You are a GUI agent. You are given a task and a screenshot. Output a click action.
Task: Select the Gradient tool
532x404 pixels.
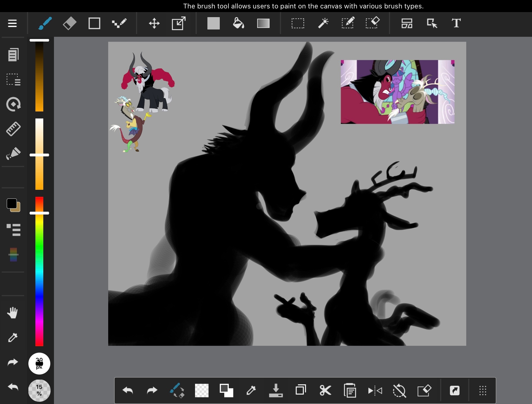pyautogui.click(x=263, y=23)
